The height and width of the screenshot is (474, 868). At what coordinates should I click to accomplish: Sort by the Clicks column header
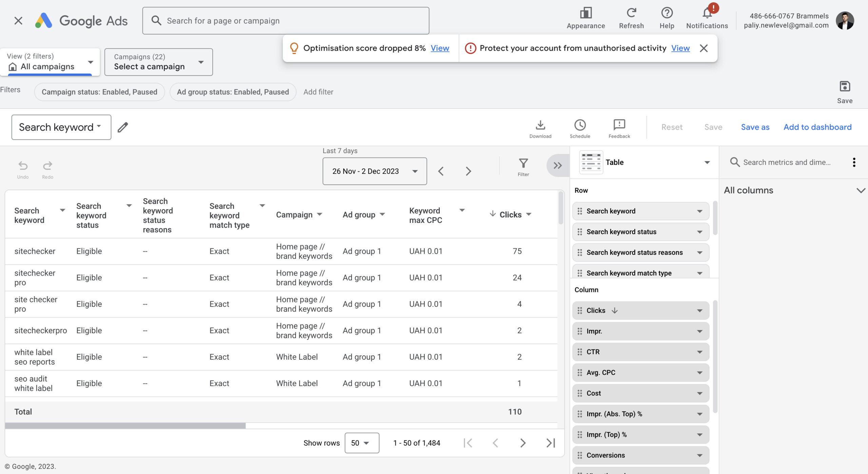click(510, 214)
